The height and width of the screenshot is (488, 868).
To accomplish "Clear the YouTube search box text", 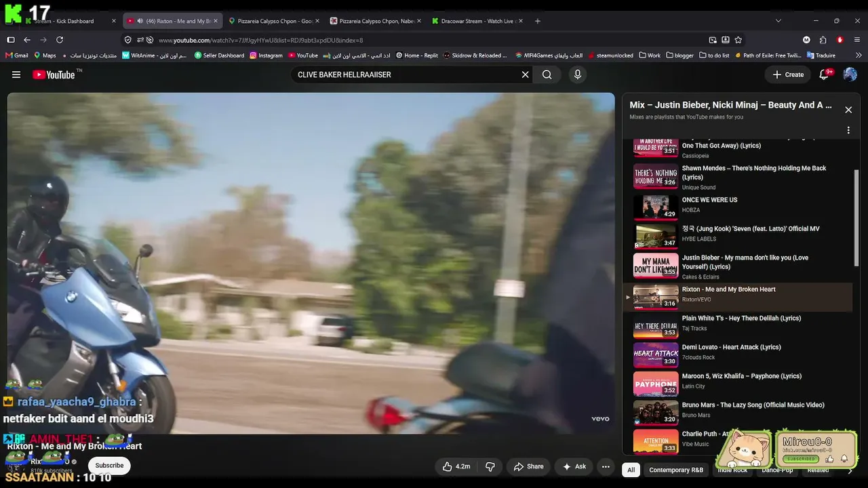I will 525,75.
